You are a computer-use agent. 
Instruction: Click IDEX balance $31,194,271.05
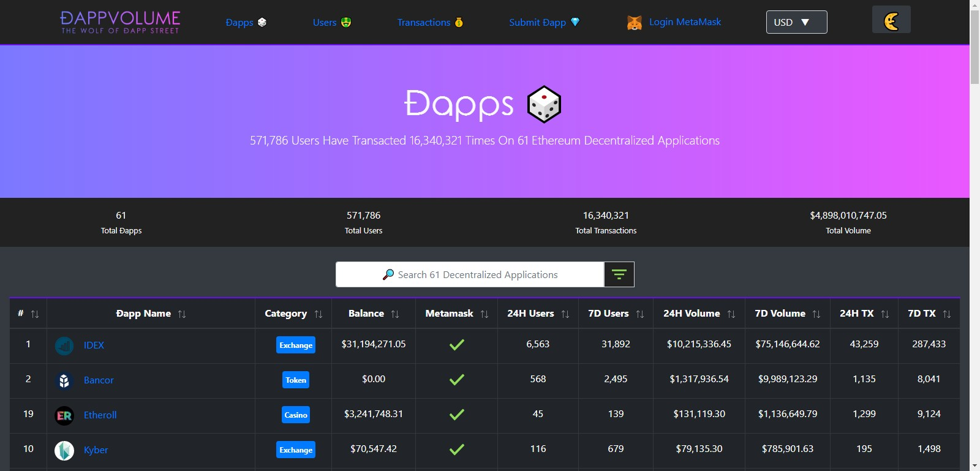tap(374, 344)
